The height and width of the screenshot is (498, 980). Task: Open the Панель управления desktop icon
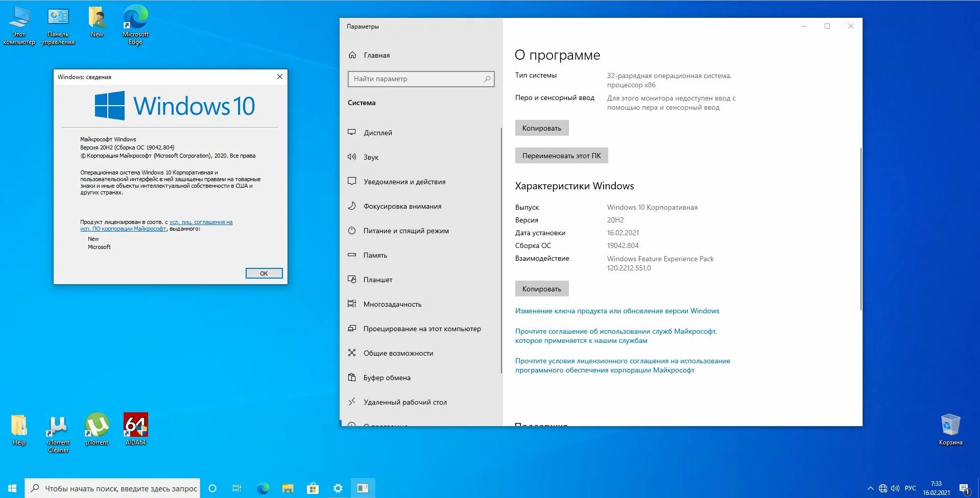58,26
